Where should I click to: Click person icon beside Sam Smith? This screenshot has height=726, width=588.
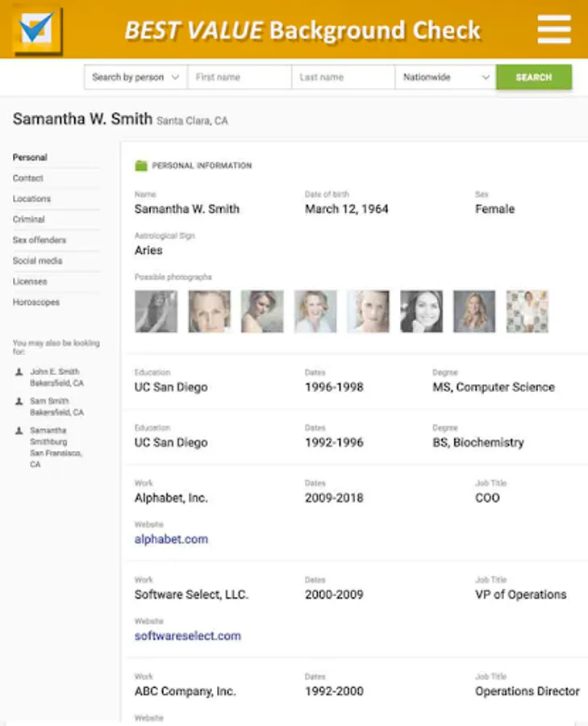coord(19,401)
